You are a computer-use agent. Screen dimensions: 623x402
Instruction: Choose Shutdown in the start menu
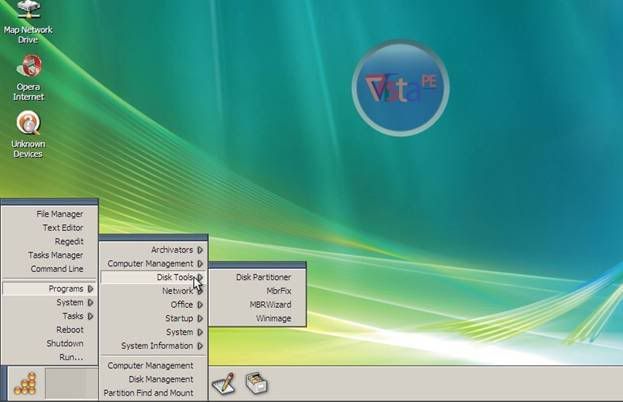tap(49, 343)
